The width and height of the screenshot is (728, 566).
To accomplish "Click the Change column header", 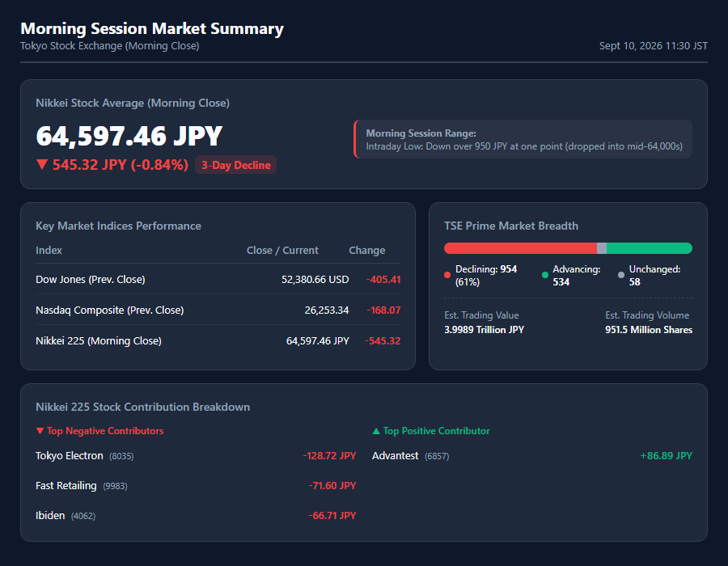I will point(366,251).
